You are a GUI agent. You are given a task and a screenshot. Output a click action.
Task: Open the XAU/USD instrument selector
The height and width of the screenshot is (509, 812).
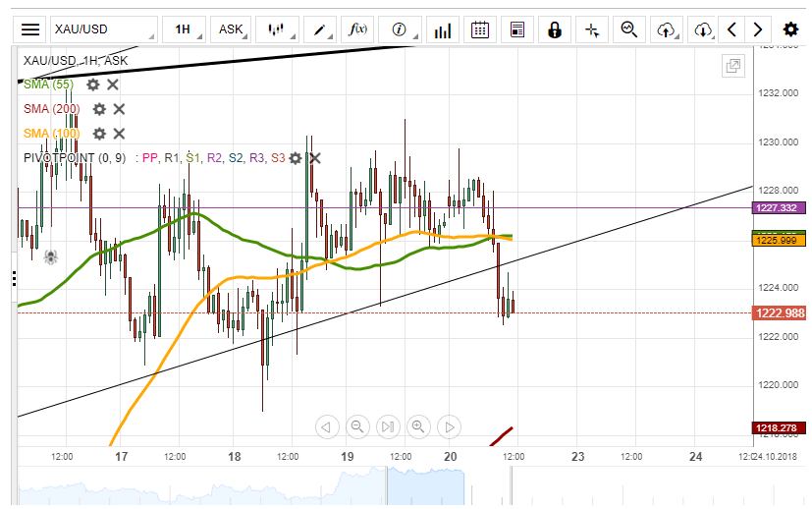(x=103, y=29)
